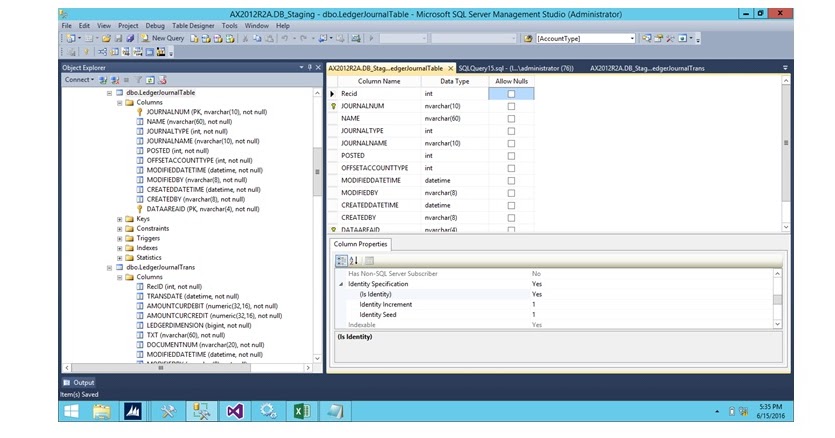Open the File menu
The height and width of the screenshot is (438, 835).
pos(67,26)
